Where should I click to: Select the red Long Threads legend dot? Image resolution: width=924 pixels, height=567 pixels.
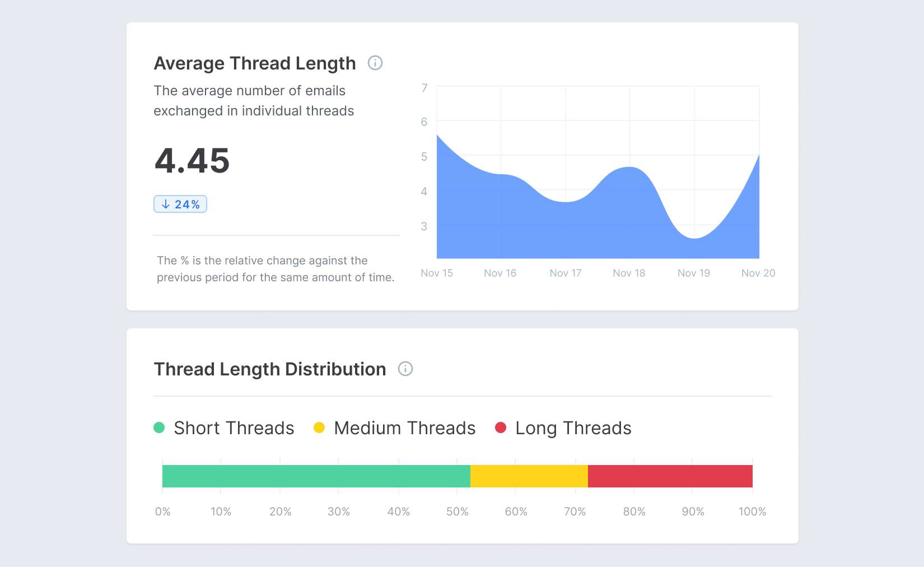[501, 427]
